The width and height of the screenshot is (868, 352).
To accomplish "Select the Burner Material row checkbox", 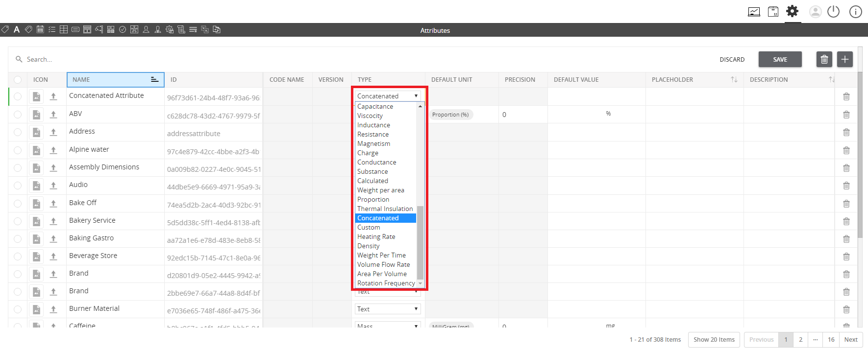I will tap(18, 309).
